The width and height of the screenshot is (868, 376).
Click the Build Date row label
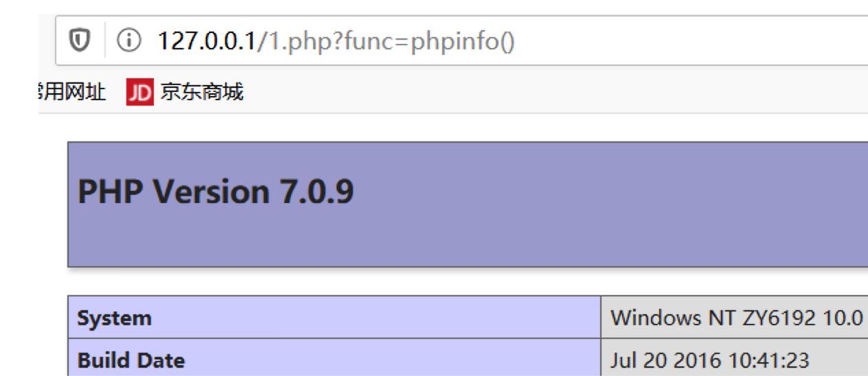point(130,360)
